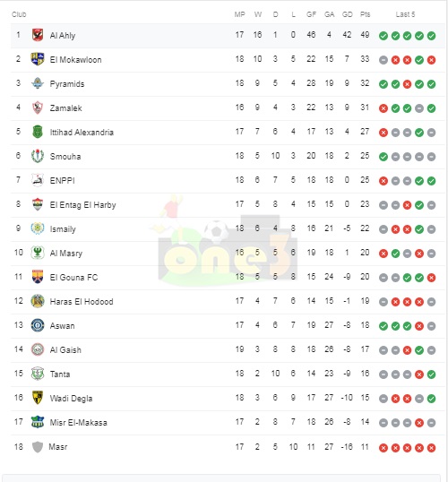Click the Al Ahly club crest

tap(38, 35)
